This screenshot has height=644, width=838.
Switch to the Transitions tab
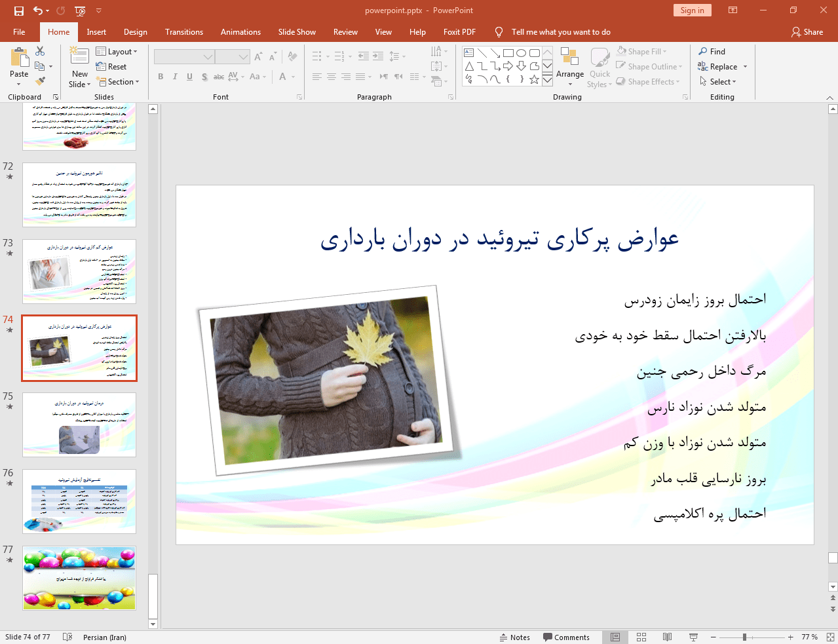[x=184, y=31]
